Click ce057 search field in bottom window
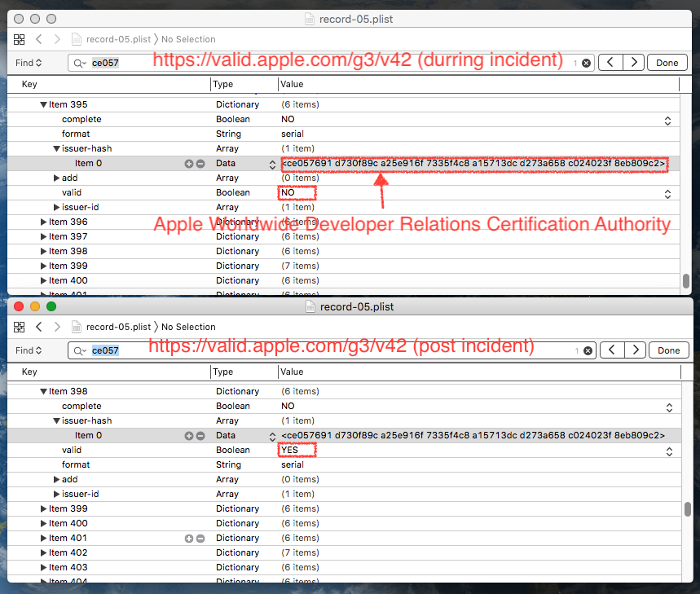The height and width of the screenshot is (594, 700). [x=332, y=350]
